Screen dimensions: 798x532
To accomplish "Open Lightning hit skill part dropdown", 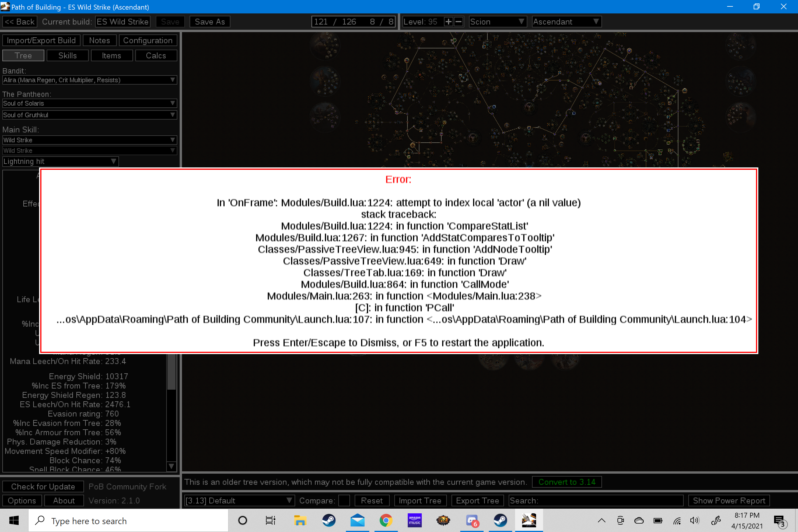I will [x=60, y=161].
